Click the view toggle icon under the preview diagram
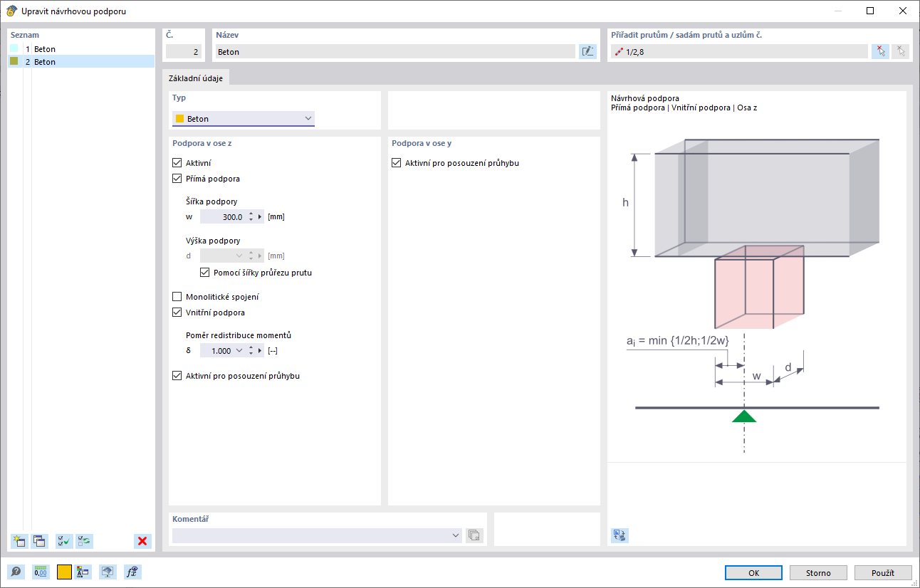 tap(620, 535)
